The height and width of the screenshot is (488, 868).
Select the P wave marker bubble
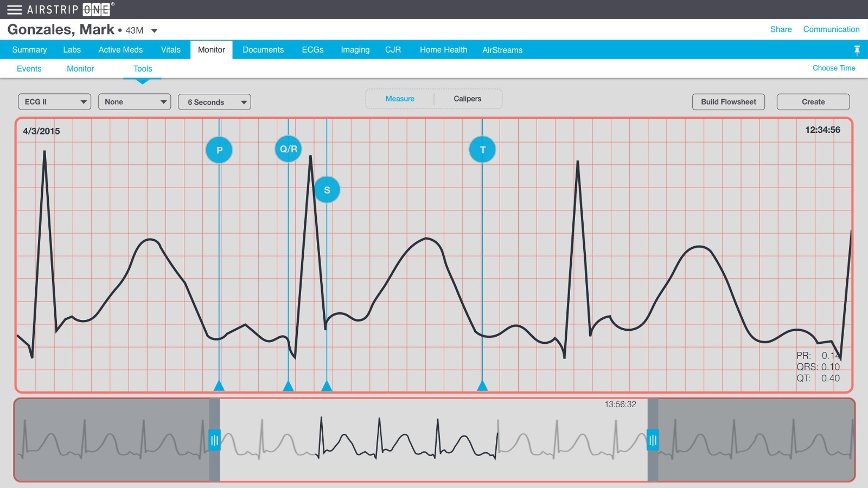(219, 150)
